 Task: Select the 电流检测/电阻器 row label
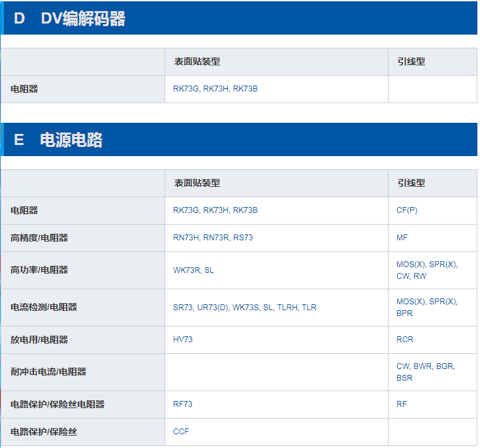click(x=44, y=308)
